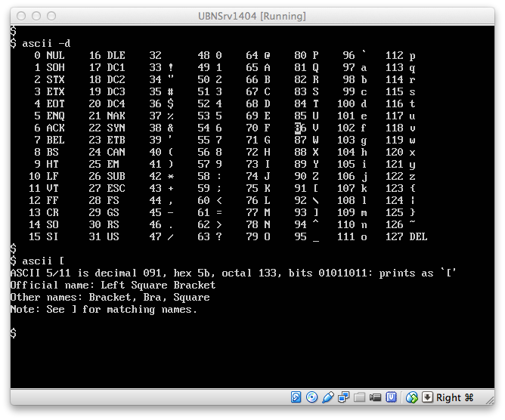The height and width of the screenshot is (420, 505).
Task: Click the shared folders indicator icon
Action: (359, 397)
